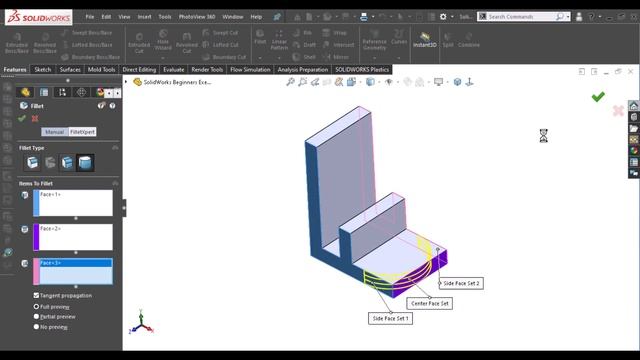The image size is (640, 360).
Task: Open the DimXpertManager crosshair tab icon
Action: [81, 92]
